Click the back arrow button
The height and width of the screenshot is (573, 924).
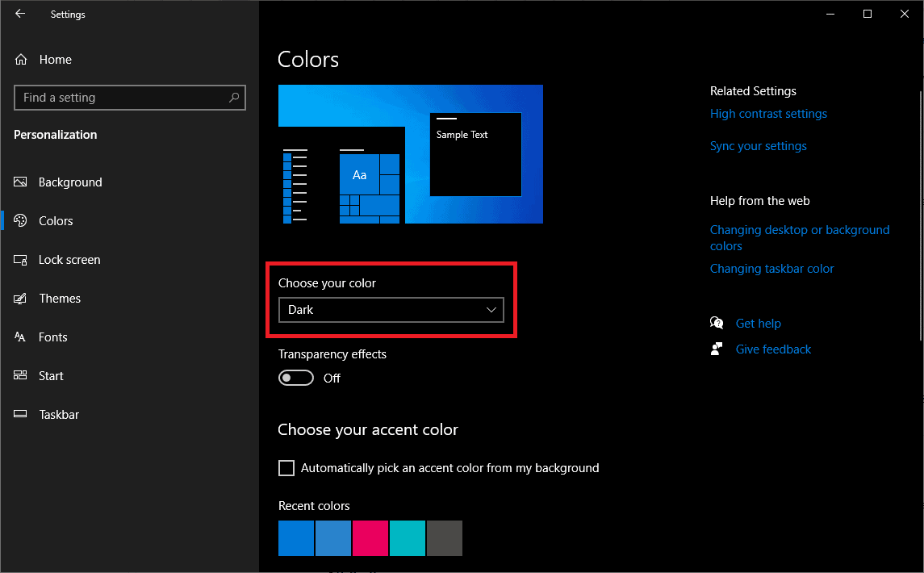(x=19, y=14)
